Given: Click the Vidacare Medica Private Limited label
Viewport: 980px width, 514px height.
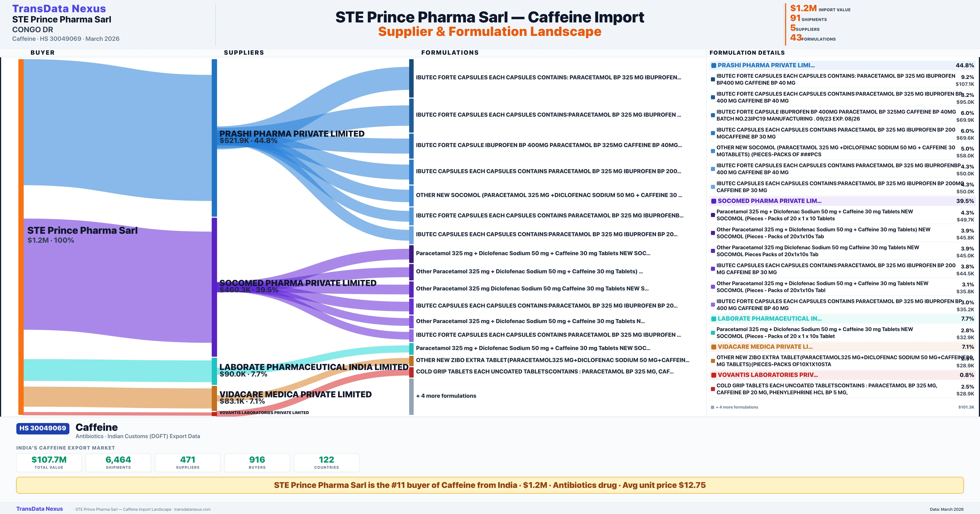Looking at the screenshot, I should tap(295, 394).
